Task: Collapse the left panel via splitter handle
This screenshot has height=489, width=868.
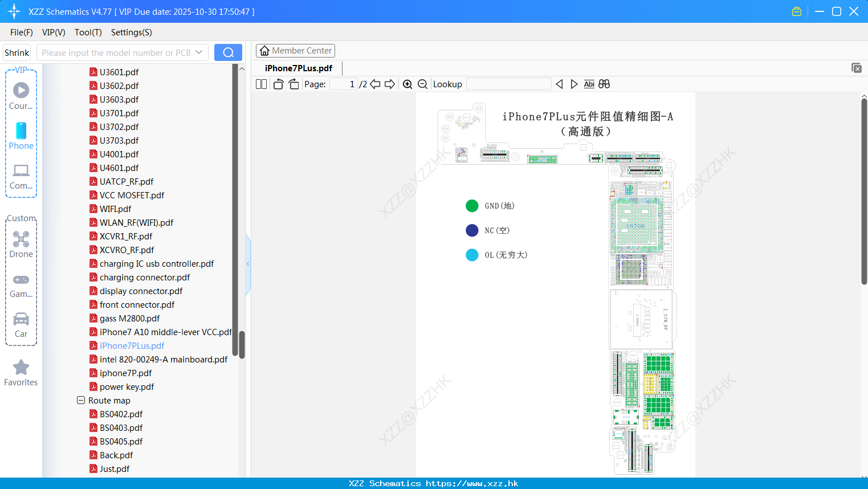Action: pyautogui.click(x=248, y=264)
